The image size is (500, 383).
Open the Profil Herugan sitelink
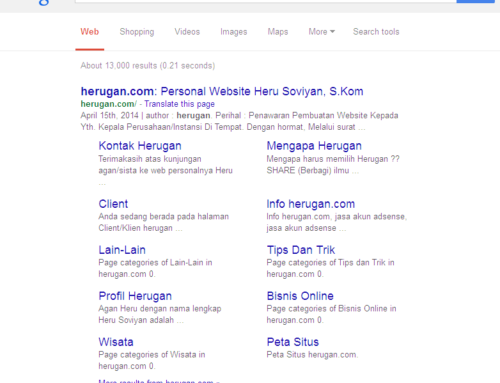tap(135, 296)
